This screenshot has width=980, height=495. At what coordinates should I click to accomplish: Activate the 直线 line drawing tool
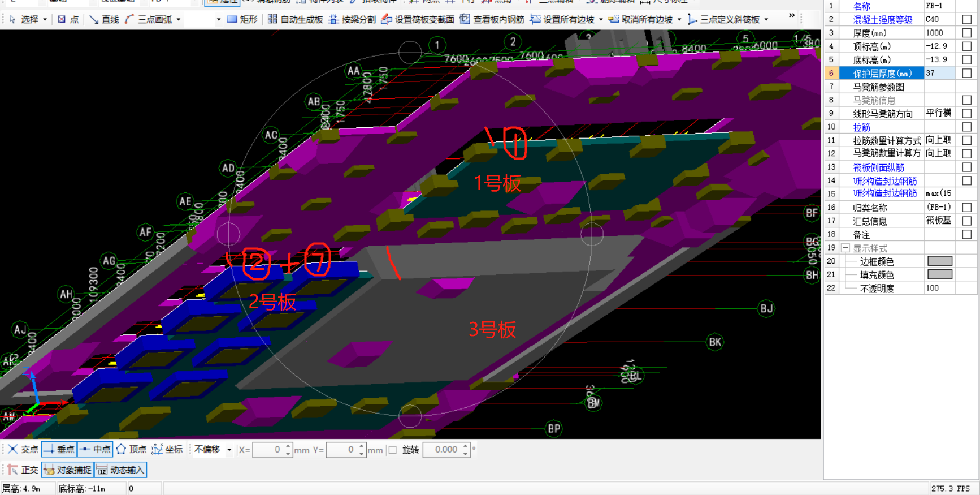[x=104, y=19]
